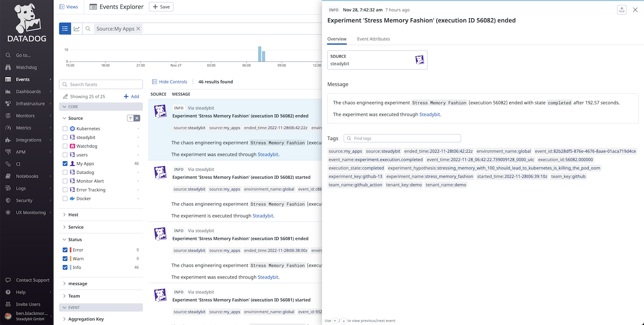Image resolution: width=644 pixels, height=325 pixels.
Task: Check the steadybit source checkbox
Action: pos(65,138)
